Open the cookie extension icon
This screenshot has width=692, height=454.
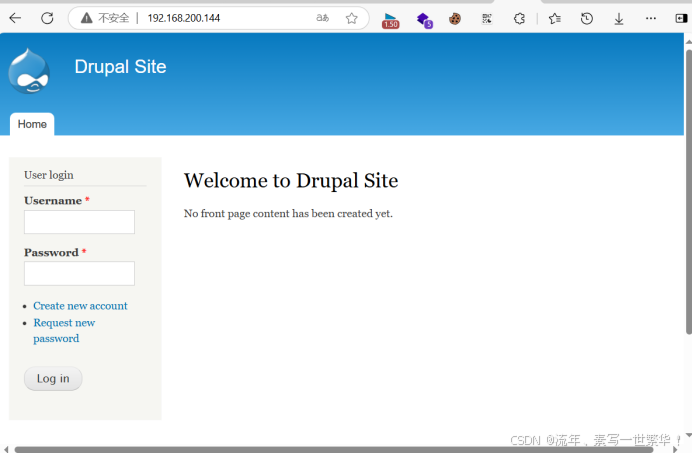pyautogui.click(x=455, y=19)
